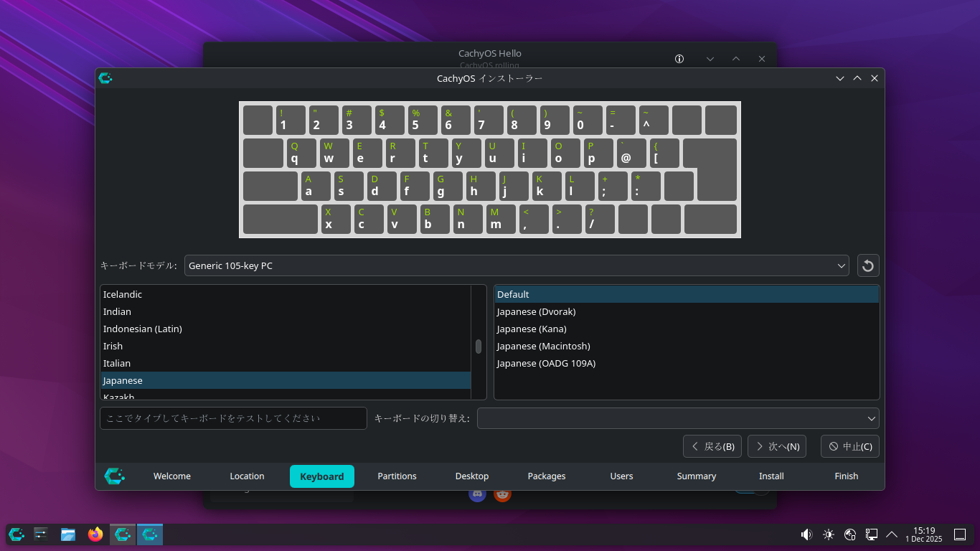Click the CachyOS application launcher icon

point(17,534)
